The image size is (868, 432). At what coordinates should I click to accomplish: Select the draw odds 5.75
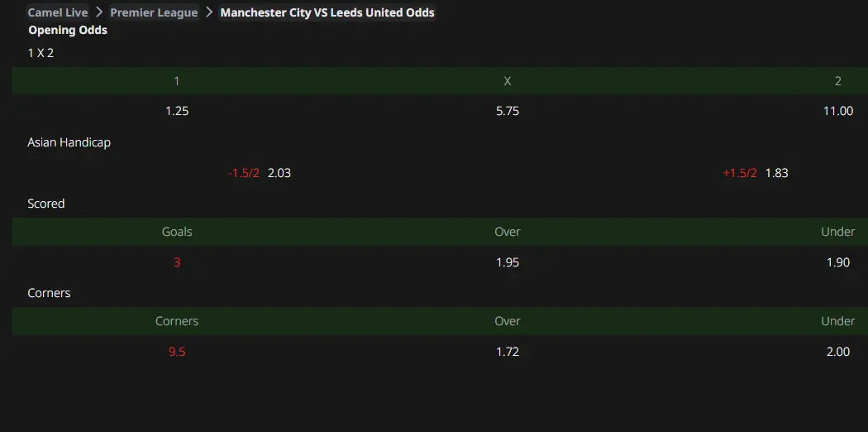(x=508, y=111)
